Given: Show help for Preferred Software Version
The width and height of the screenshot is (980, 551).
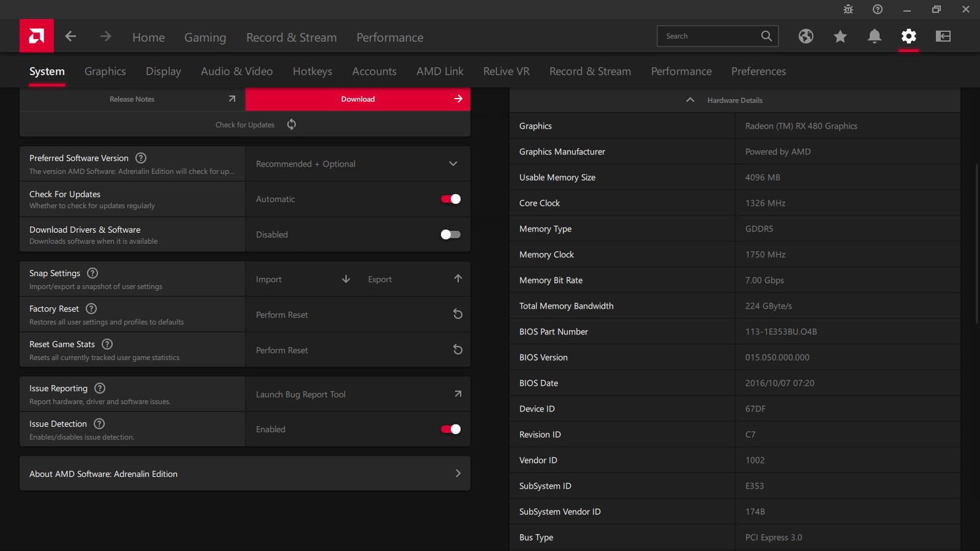Looking at the screenshot, I should click(x=141, y=158).
